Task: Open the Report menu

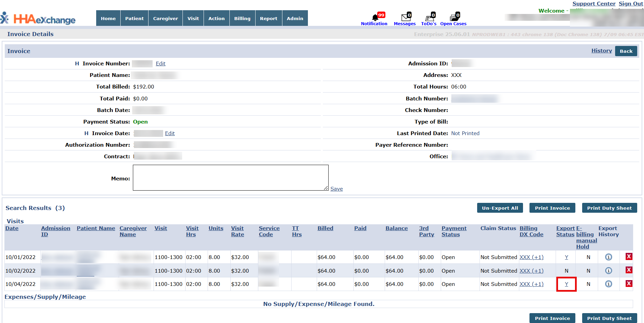Action: pos(268,18)
